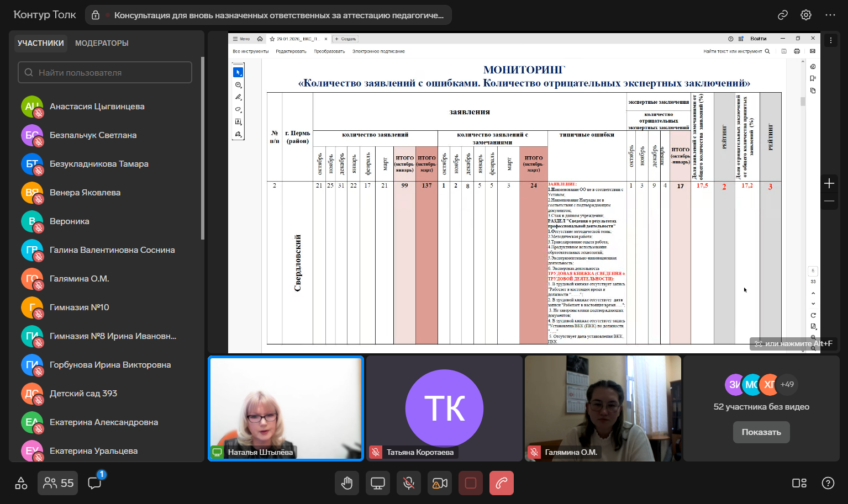Open the help question mark icon
Viewport: 848px width, 504px height.
pyautogui.click(x=828, y=483)
